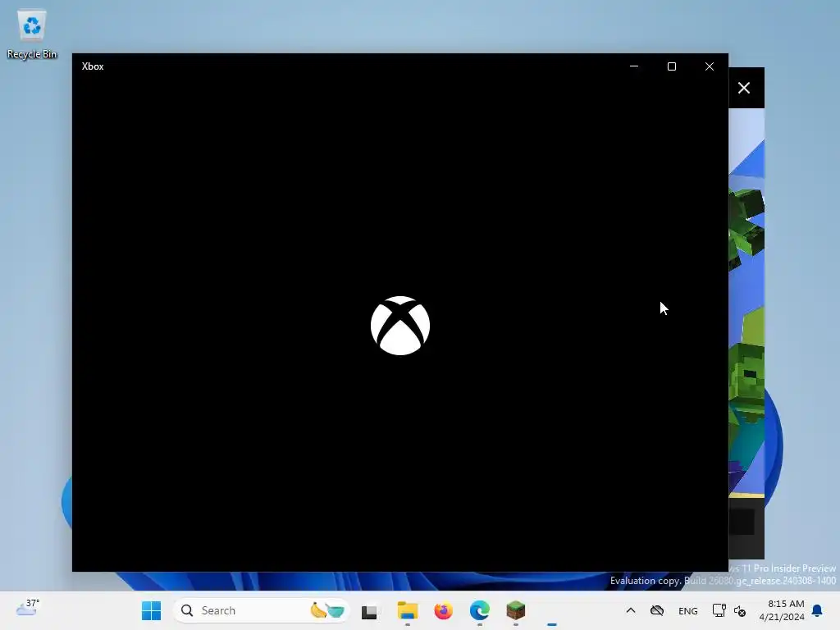Minimize the Xbox window
Screen dimensions: 840x630
pos(634,66)
